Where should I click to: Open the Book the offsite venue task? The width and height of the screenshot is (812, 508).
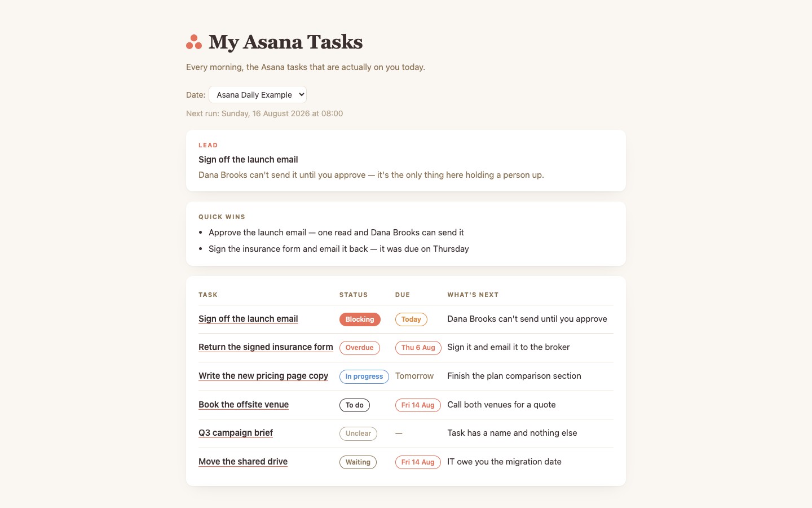point(244,405)
